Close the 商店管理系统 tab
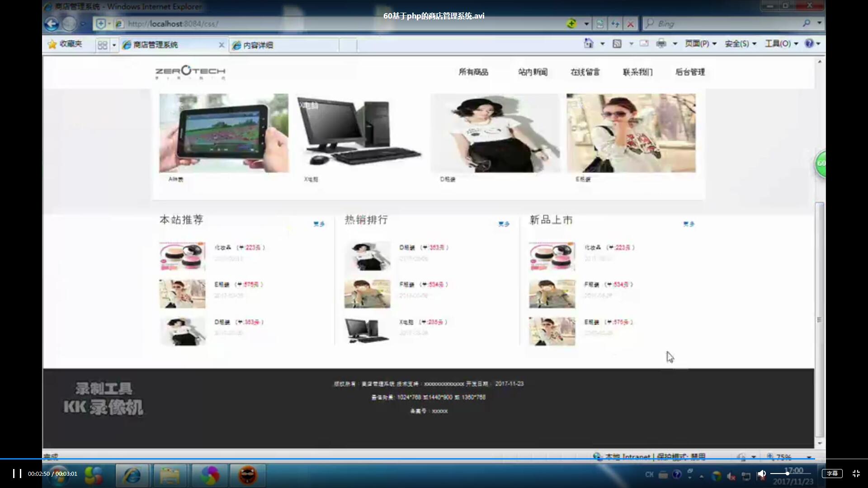This screenshot has height=488, width=868. pos(222,45)
